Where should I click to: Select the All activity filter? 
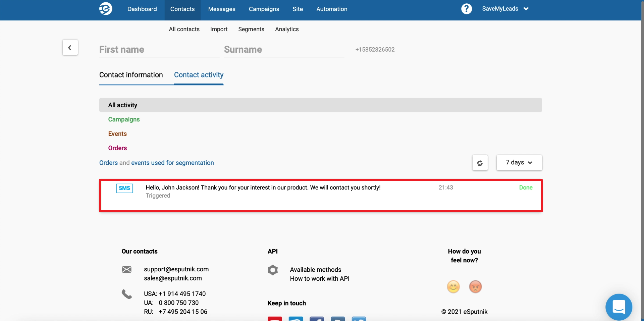tap(321, 105)
